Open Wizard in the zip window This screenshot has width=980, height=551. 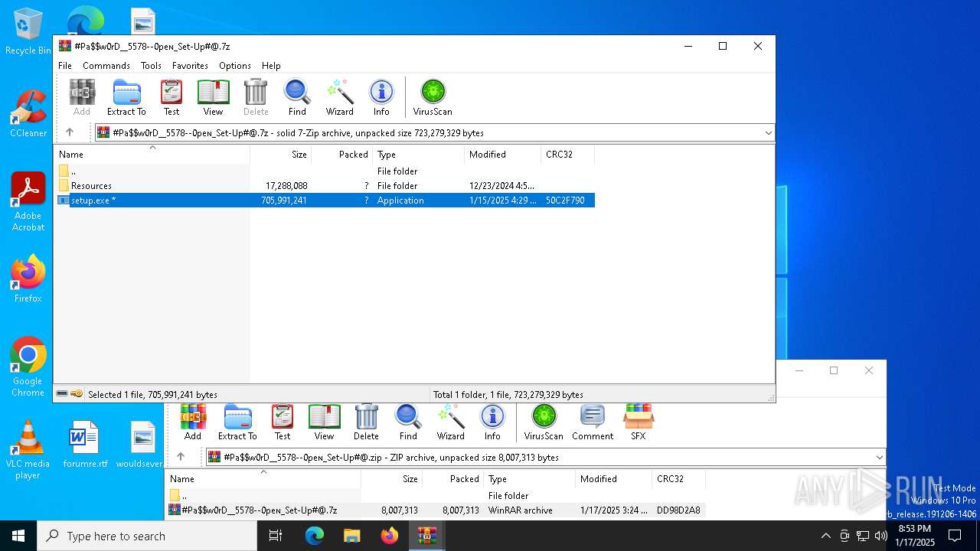click(450, 422)
